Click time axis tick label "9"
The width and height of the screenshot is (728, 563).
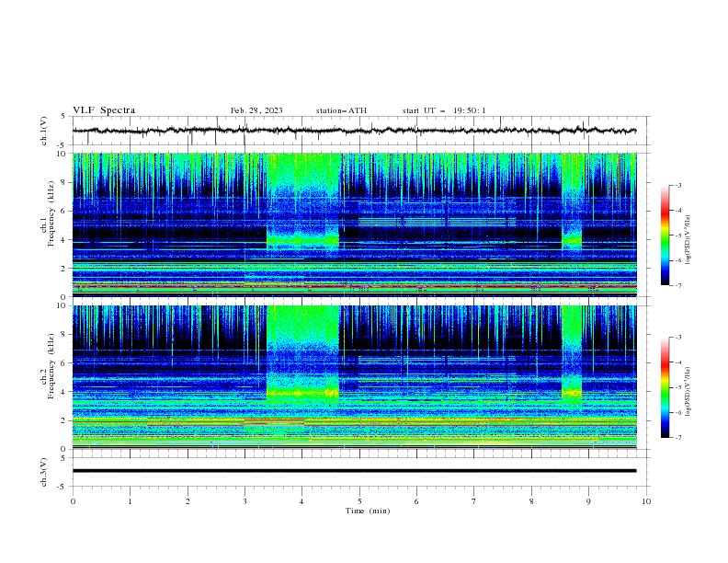[x=588, y=501]
